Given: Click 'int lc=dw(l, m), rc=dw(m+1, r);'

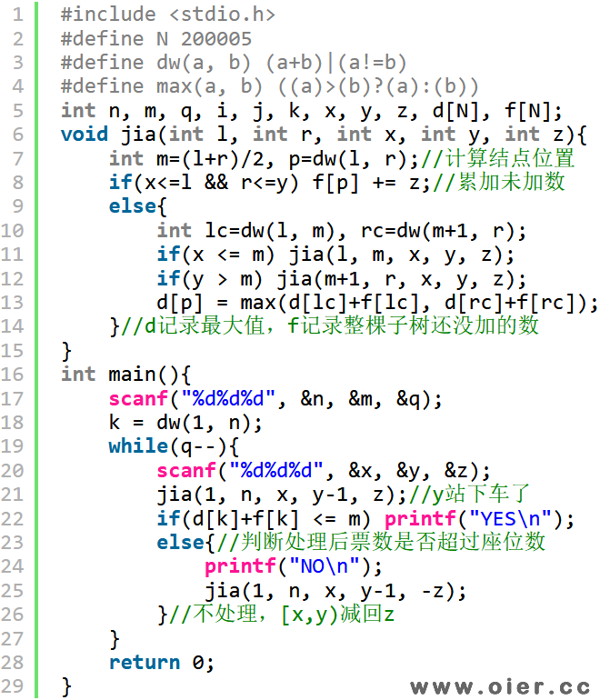Looking at the screenshot, I should pos(342,231).
